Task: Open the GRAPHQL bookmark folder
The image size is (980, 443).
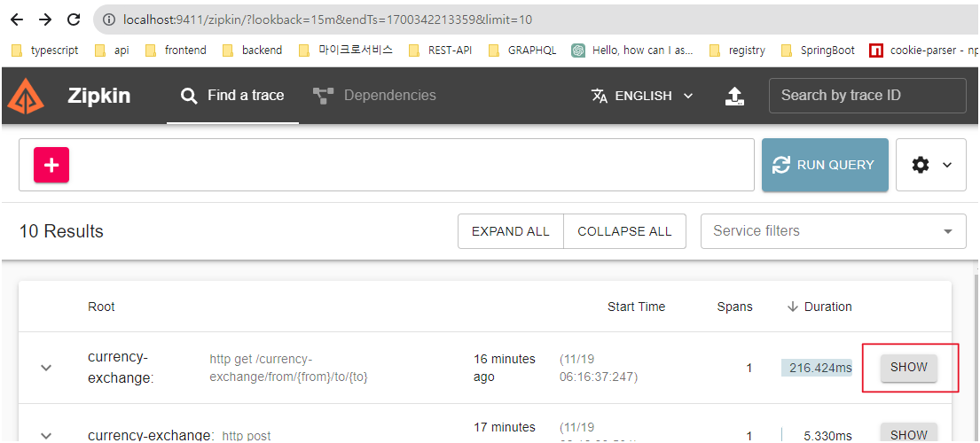Action: [x=522, y=51]
